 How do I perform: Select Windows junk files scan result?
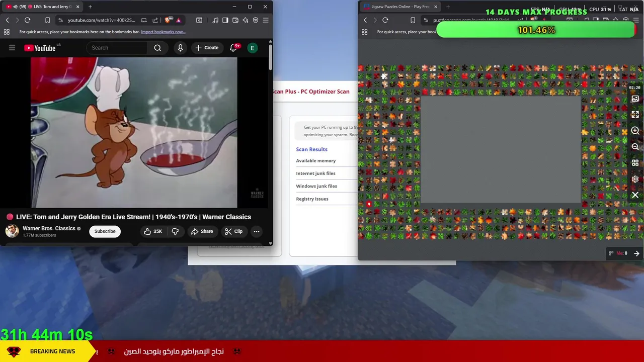click(x=316, y=186)
